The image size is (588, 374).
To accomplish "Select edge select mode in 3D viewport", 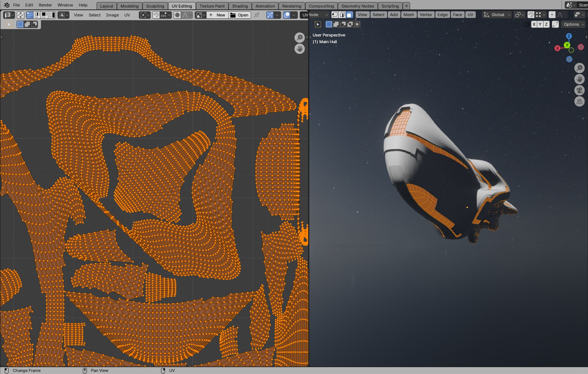I will coord(342,15).
